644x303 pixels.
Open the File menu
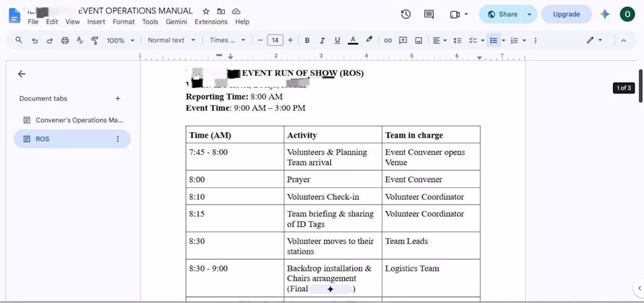click(x=33, y=22)
